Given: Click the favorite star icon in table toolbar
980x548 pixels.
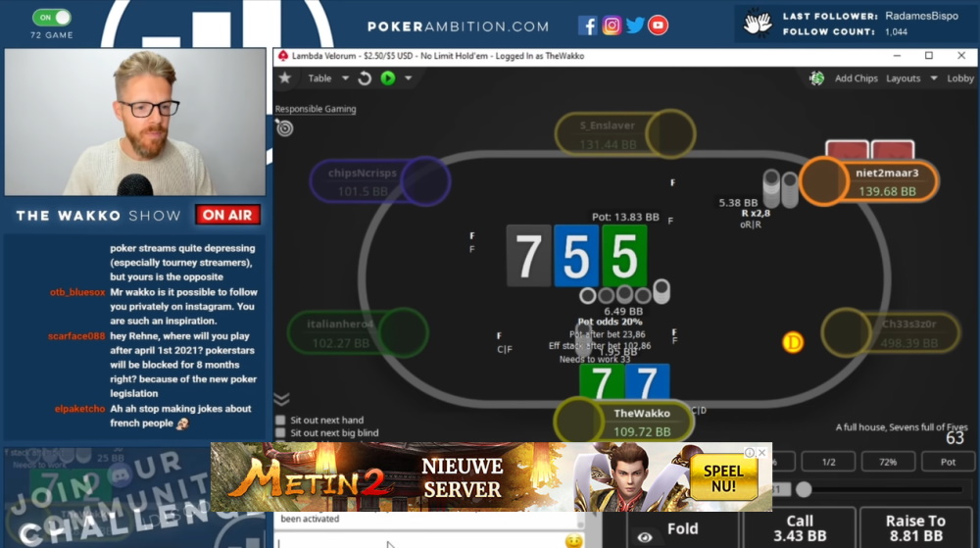Looking at the screenshot, I should point(285,78).
